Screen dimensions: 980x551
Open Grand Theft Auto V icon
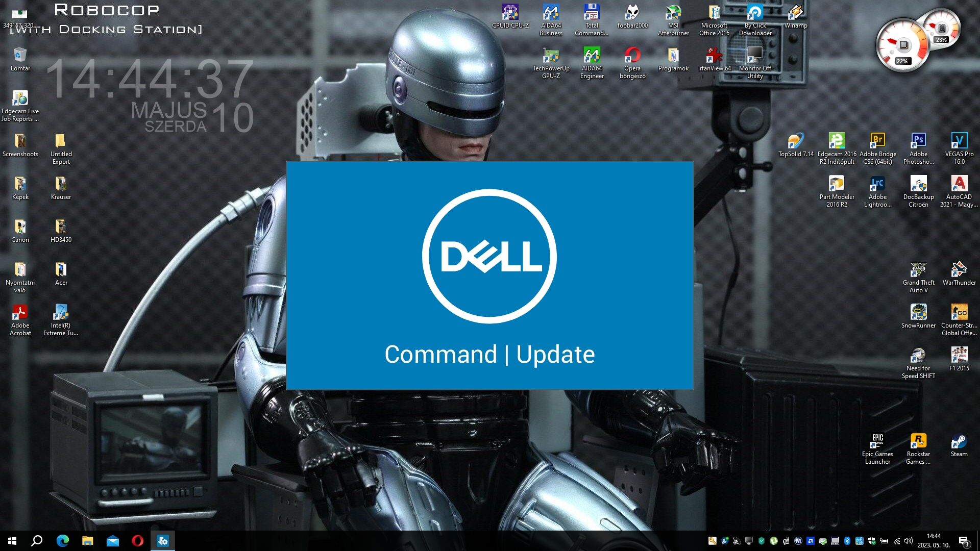pyautogui.click(x=918, y=278)
